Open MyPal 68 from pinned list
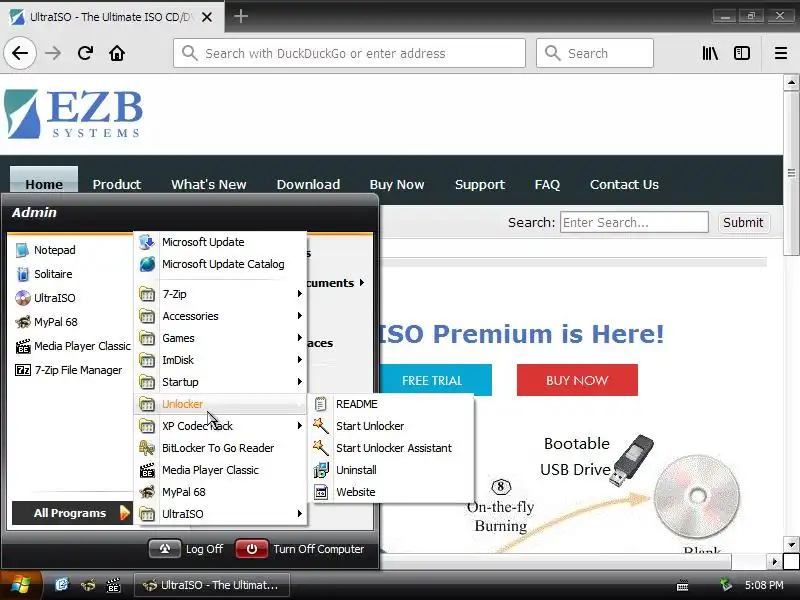Image resolution: width=800 pixels, height=600 pixels. 46,322
